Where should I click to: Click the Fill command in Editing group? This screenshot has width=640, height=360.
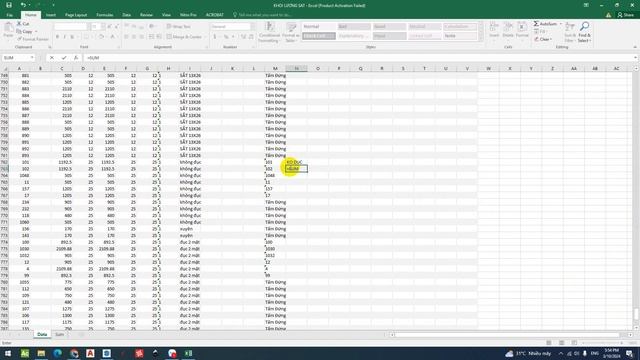point(540,31)
